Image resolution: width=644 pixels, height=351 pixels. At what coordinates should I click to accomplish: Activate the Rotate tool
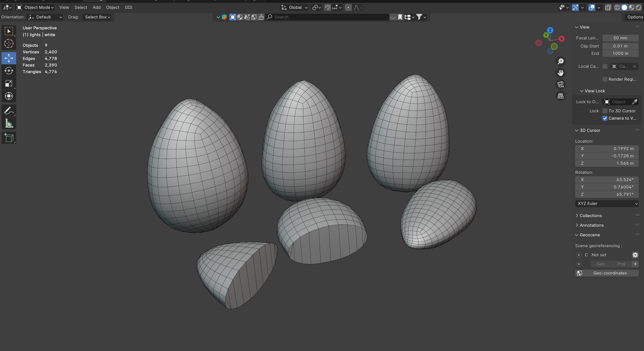tap(9, 71)
